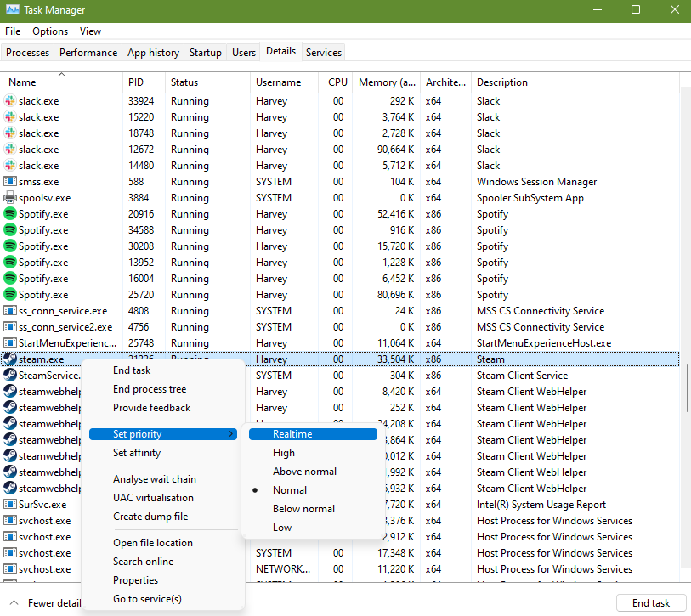Click the slack.exe icon for PID 33924
The height and width of the screenshot is (616, 691).
(x=9, y=101)
